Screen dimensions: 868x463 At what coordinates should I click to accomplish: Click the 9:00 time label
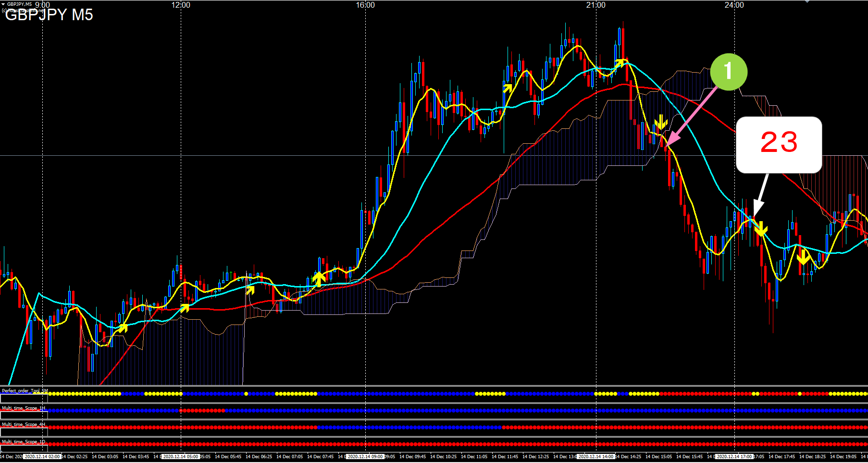pos(42,5)
